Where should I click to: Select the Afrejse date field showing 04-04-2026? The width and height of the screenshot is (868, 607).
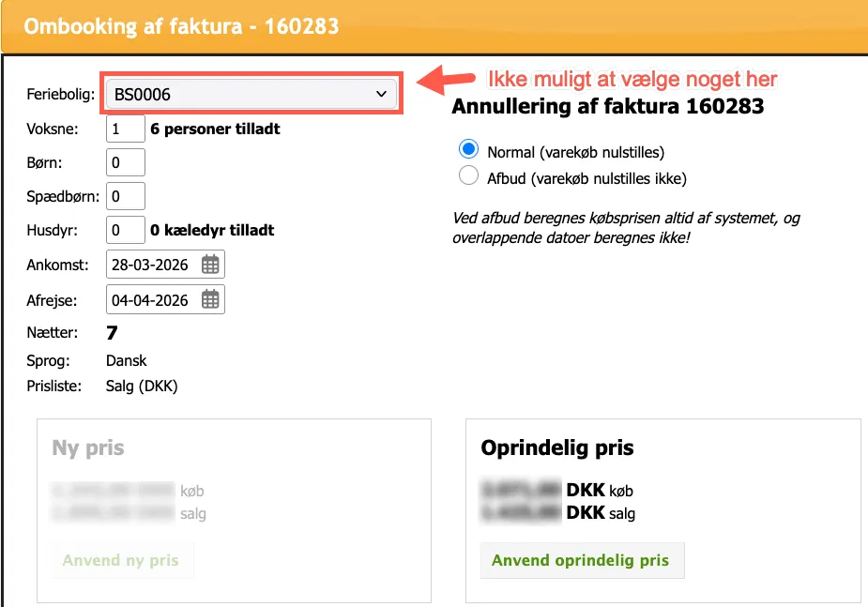(x=155, y=298)
